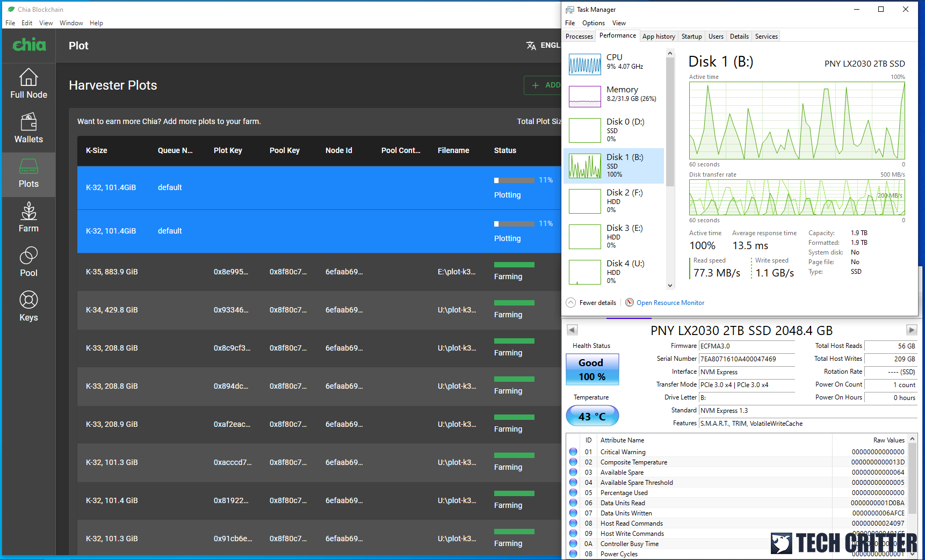
Task: Click the Good 100% health status button
Action: click(592, 369)
